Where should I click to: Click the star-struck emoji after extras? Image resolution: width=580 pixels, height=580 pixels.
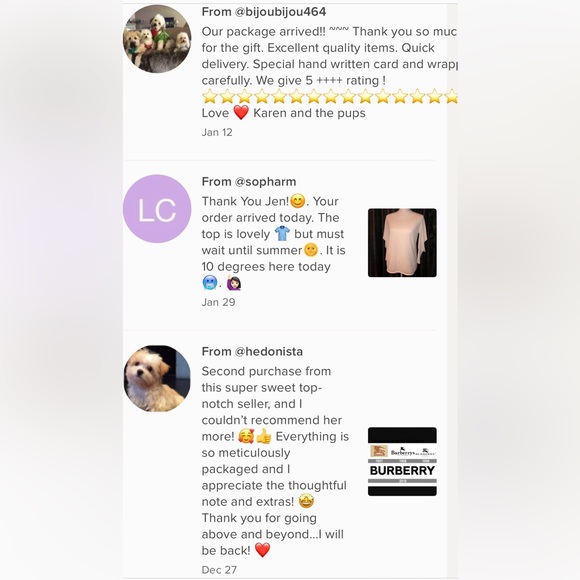[x=306, y=502]
